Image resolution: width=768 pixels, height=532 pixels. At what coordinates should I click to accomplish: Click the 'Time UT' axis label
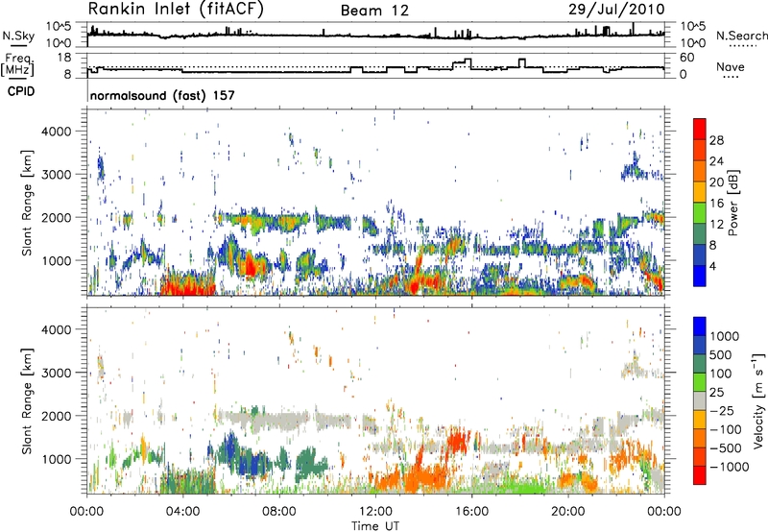tap(375, 526)
